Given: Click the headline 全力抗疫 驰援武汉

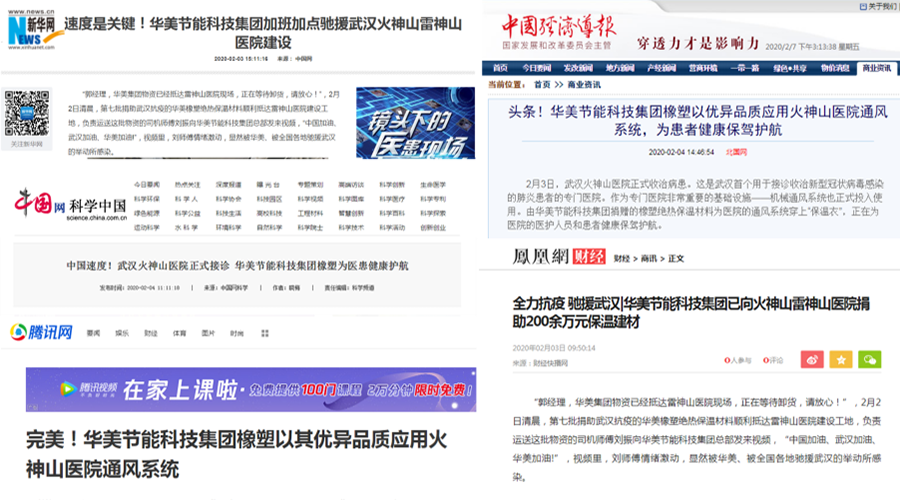Looking at the screenshot, I should click(691, 312).
